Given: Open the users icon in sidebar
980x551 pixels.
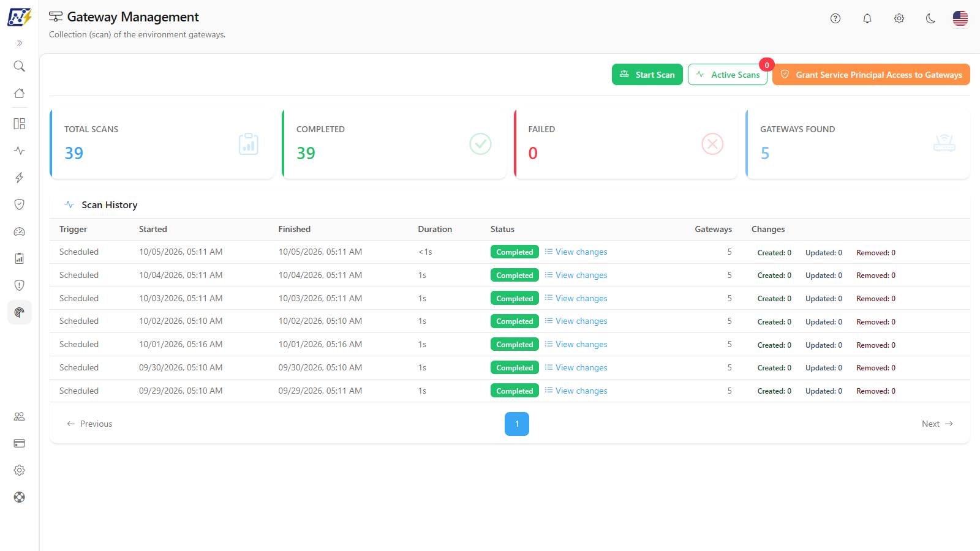Looking at the screenshot, I should 20,416.
